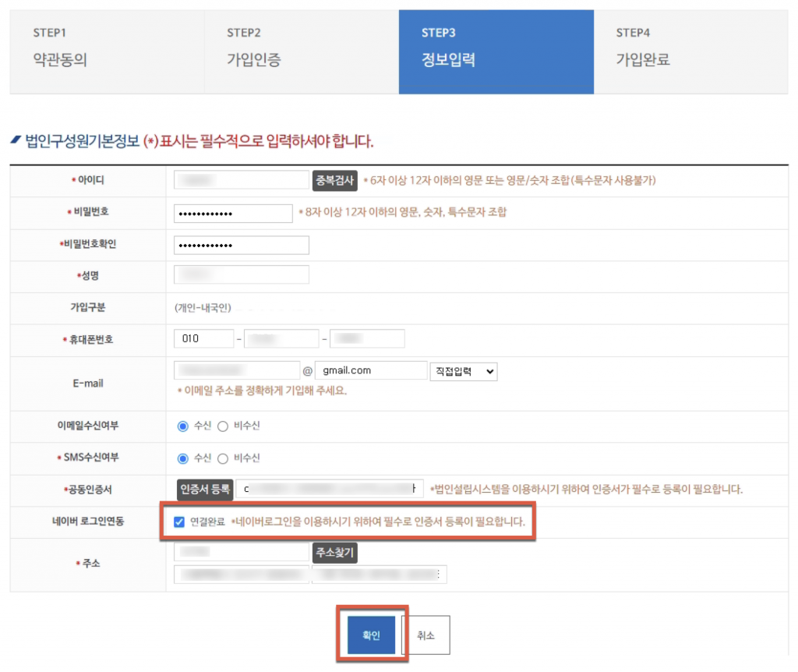Click the 법인구성원기본정보 heading text

(82, 141)
